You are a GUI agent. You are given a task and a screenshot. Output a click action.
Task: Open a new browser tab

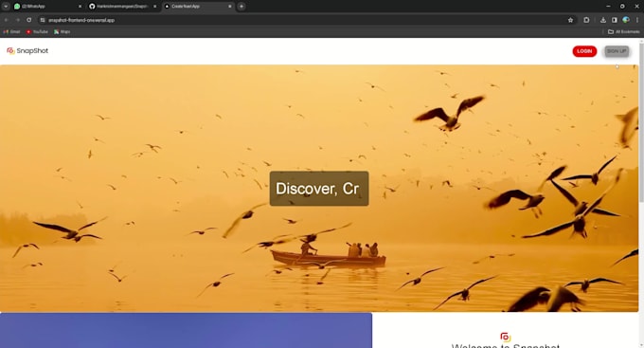tap(241, 7)
